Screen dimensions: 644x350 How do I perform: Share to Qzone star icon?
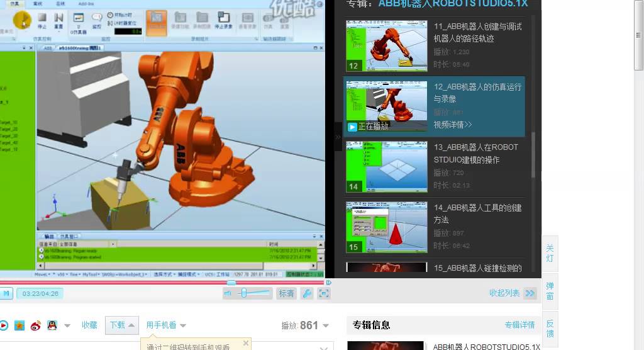[19, 325]
